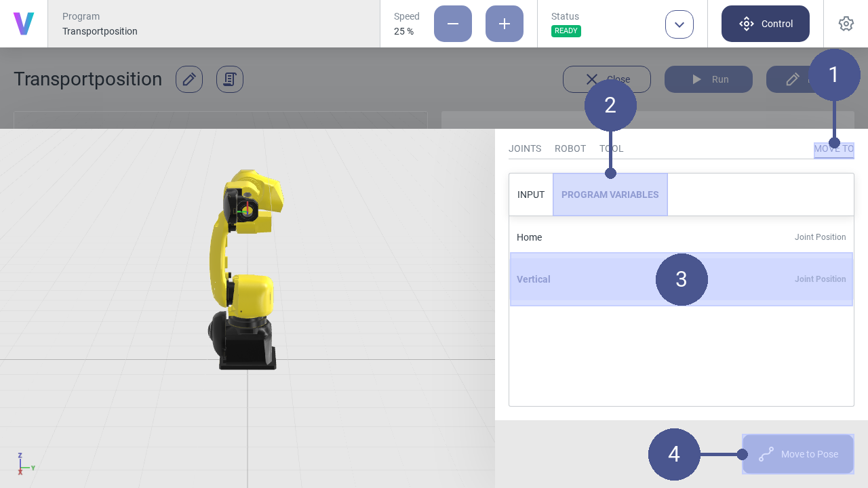Decrease speed with the minus button
Image resolution: width=868 pixels, height=488 pixels.
[452, 24]
